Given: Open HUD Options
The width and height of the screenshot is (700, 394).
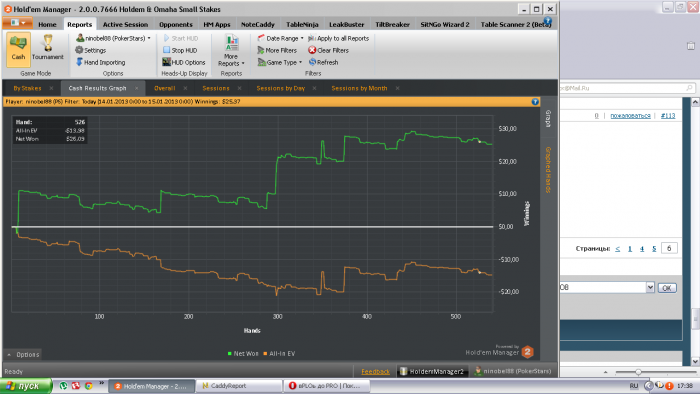Looking at the screenshot, I should (x=184, y=62).
